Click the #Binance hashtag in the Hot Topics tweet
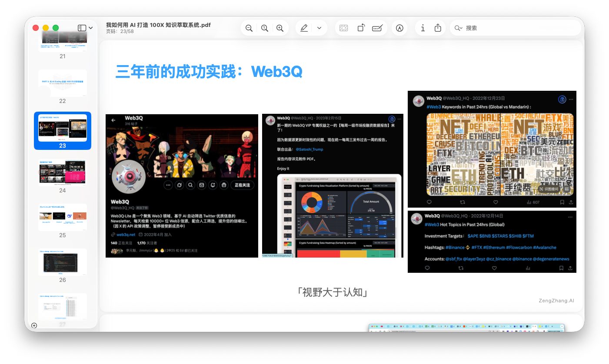Image resolution: width=609 pixels, height=364 pixels. (455, 248)
